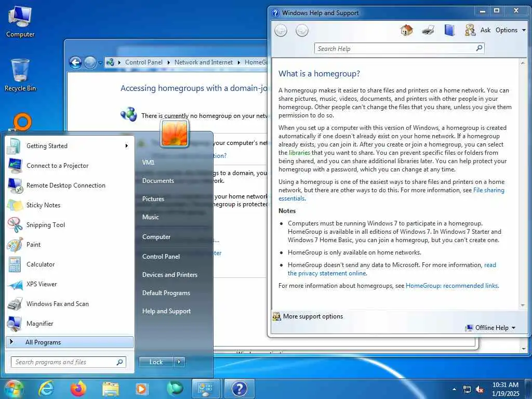Open Music from Start menu
The height and width of the screenshot is (399, 532).
click(x=150, y=217)
